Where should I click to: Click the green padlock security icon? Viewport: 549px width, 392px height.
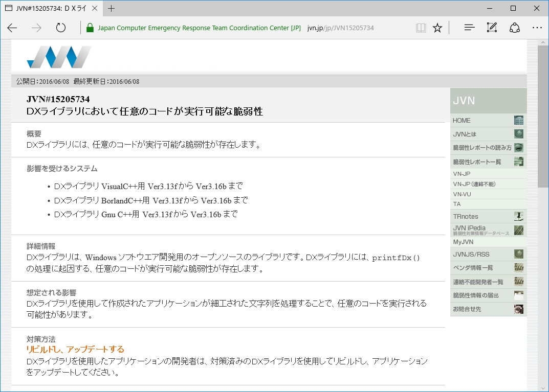click(90, 28)
